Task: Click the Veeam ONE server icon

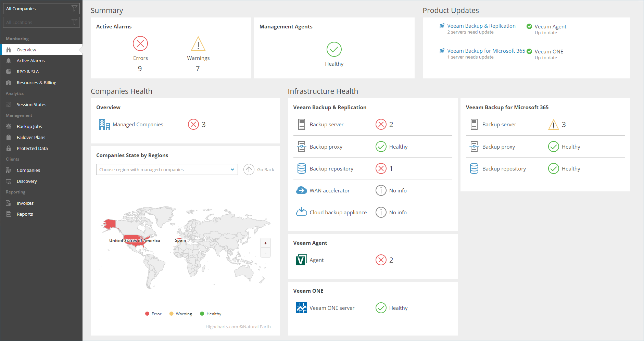Action: [301, 308]
